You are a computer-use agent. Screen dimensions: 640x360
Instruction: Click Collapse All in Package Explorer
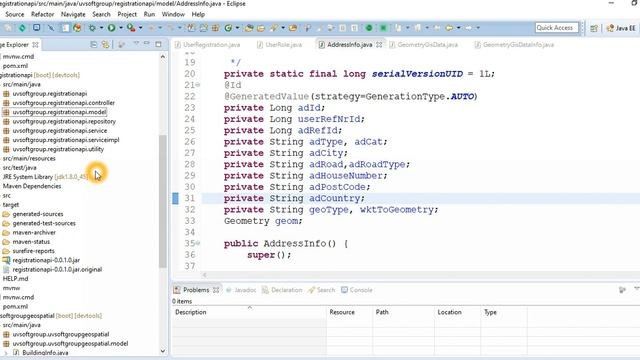pyautogui.click(x=93, y=44)
